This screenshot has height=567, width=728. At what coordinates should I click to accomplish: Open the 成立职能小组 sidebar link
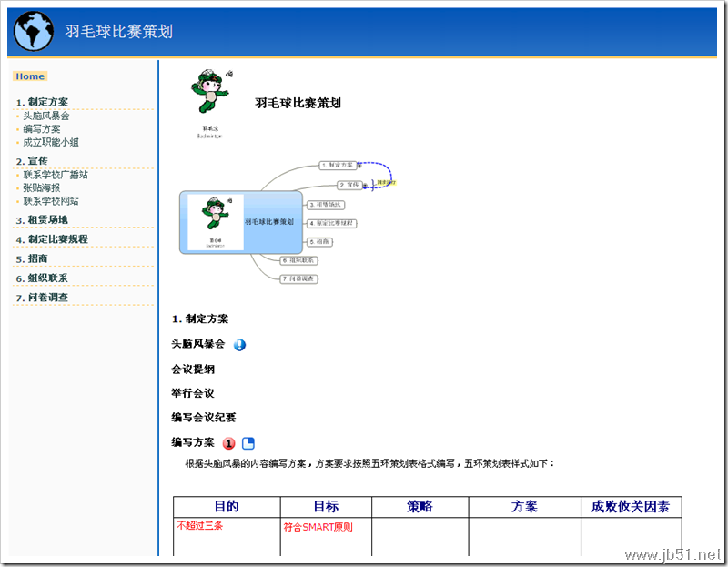click(51, 142)
